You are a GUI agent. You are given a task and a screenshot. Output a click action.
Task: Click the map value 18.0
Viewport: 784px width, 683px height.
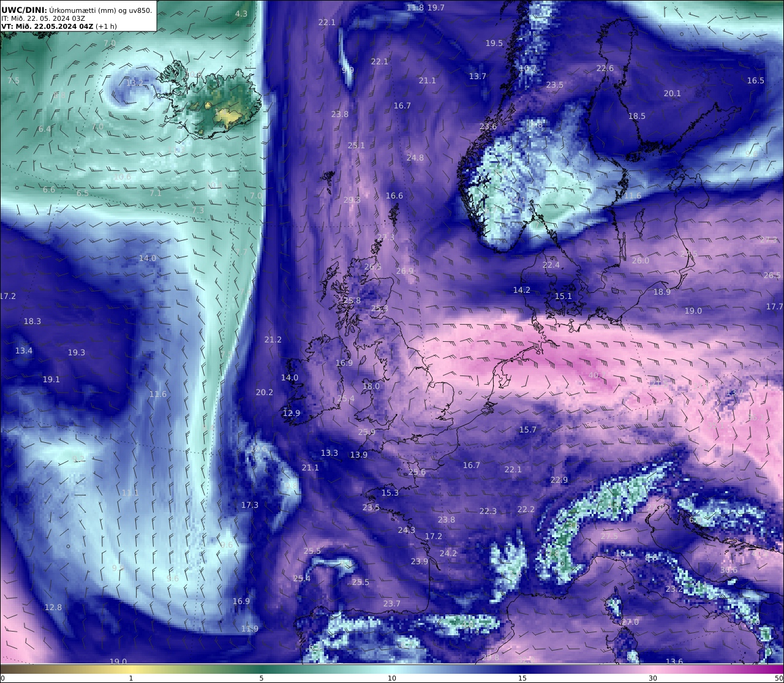point(371,386)
